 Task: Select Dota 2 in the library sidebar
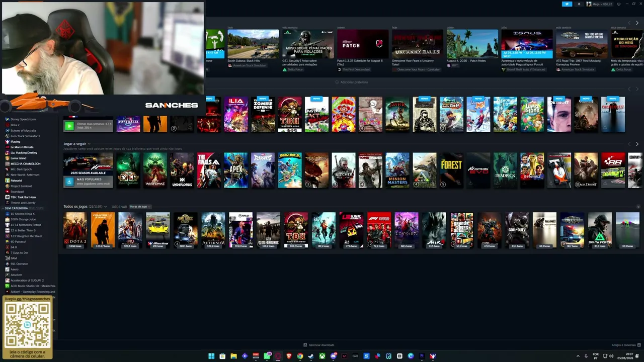coord(15,125)
